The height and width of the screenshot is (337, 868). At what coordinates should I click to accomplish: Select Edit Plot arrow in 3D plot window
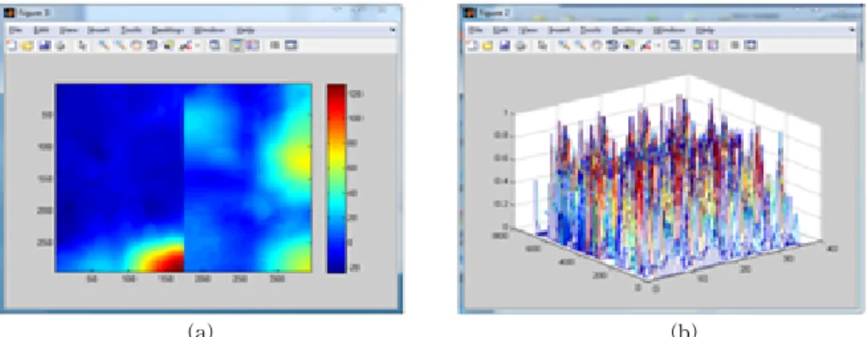(542, 46)
